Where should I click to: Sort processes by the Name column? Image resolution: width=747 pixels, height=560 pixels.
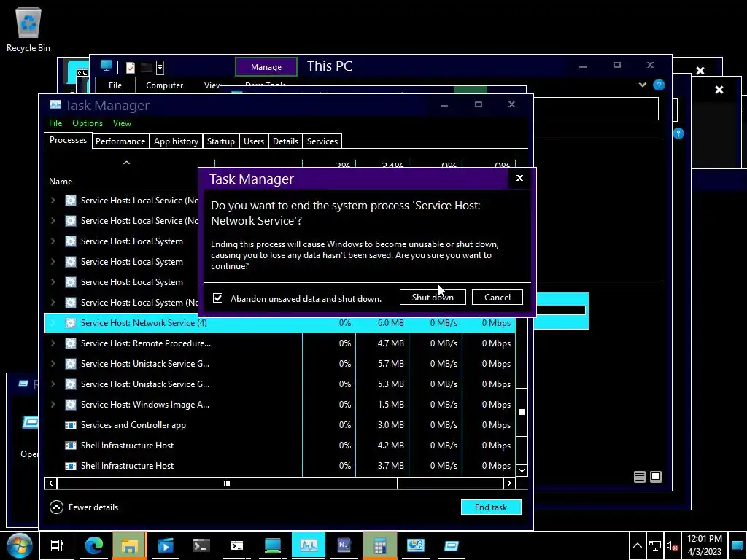coord(61,182)
